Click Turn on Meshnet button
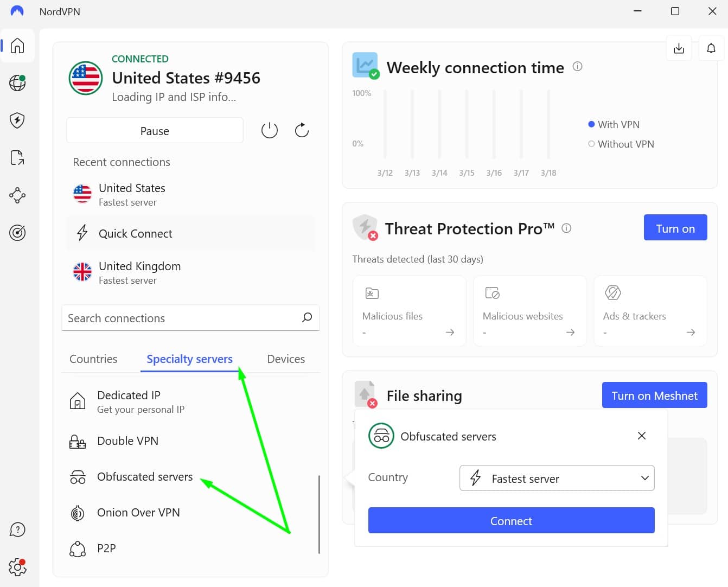Image resolution: width=728 pixels, height=587 pixels. click(654, 395)
